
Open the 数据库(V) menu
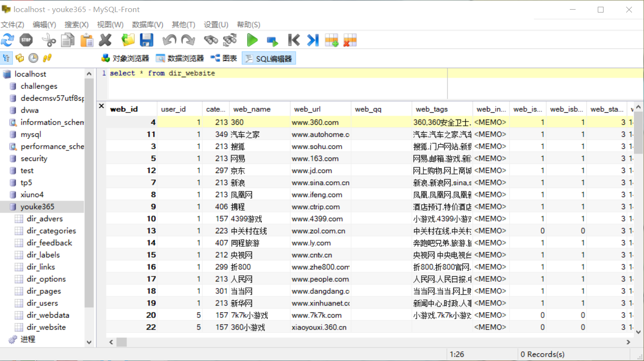[147, 25]
